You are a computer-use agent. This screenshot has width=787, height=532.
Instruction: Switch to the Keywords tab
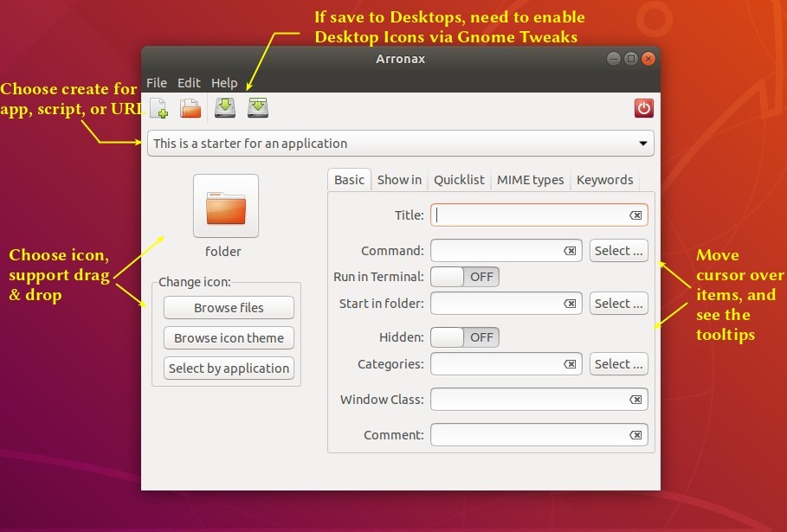[605, 180]
